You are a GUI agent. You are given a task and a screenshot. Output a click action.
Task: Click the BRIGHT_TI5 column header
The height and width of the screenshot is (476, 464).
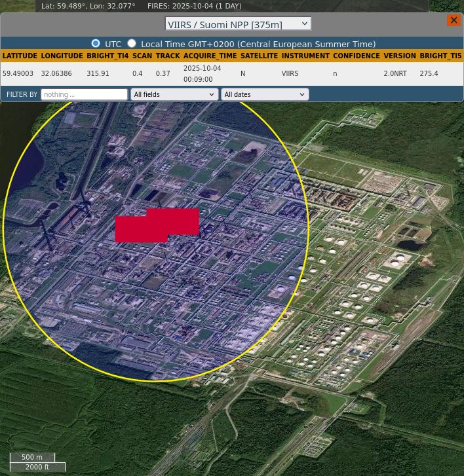pyautogui.click(x=440, y=56)
